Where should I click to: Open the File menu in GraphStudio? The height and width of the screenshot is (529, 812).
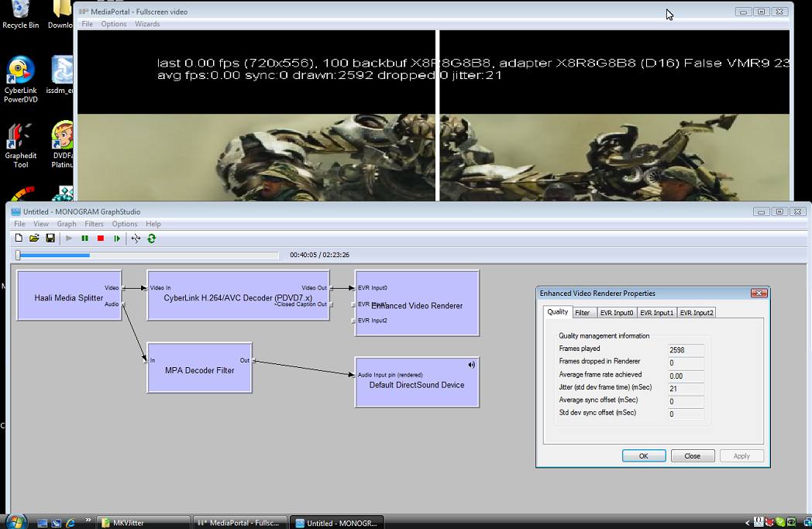19,224
